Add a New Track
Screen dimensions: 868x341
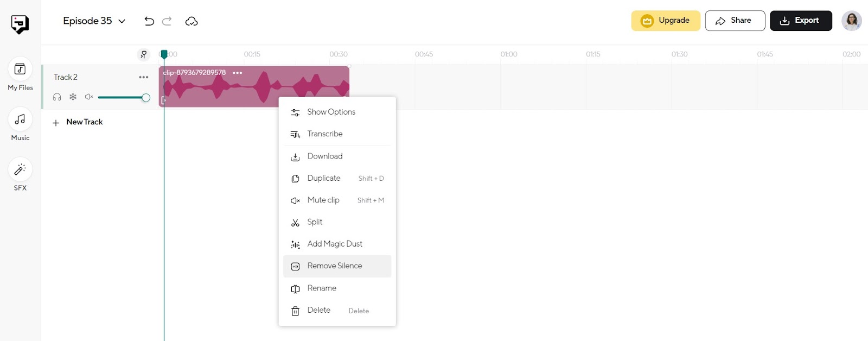point(78,122)
